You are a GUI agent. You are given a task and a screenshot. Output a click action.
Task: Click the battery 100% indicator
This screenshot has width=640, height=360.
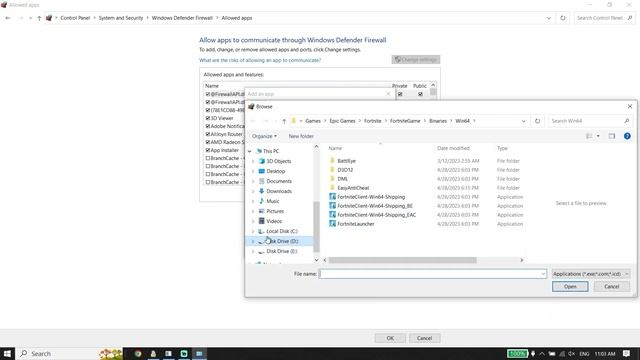pos(517,353)
